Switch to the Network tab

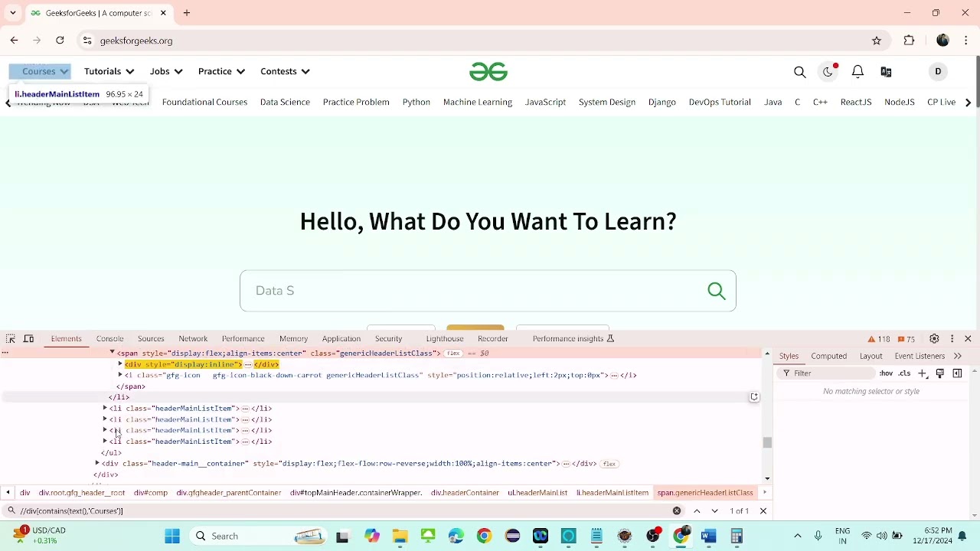point(193,338)
